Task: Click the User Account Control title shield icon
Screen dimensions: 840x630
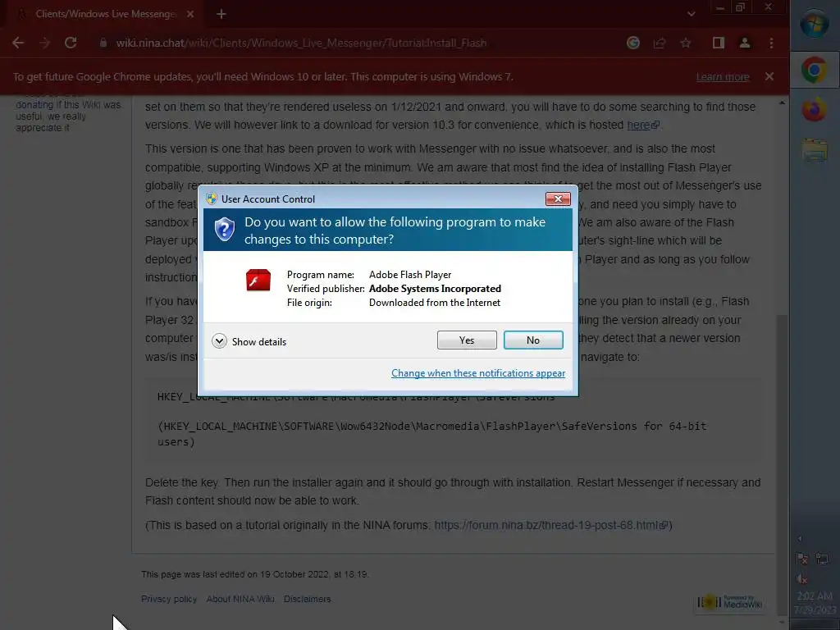Action: 212,199
